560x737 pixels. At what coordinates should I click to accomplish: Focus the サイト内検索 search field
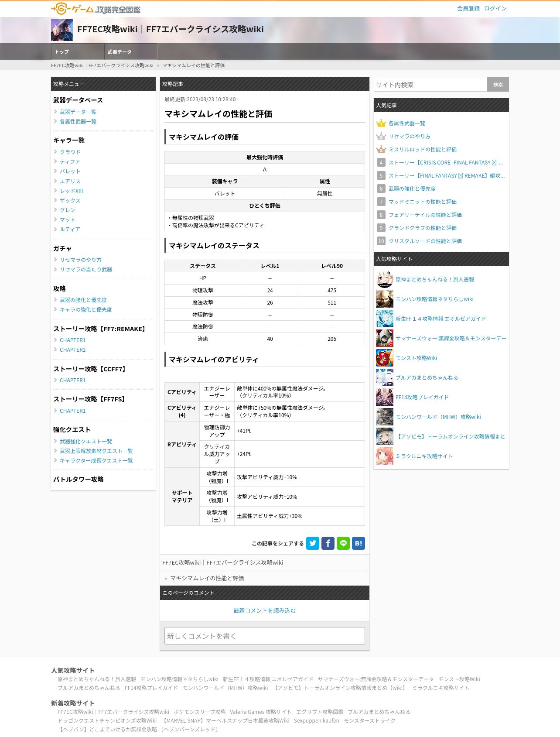[430, 85]
